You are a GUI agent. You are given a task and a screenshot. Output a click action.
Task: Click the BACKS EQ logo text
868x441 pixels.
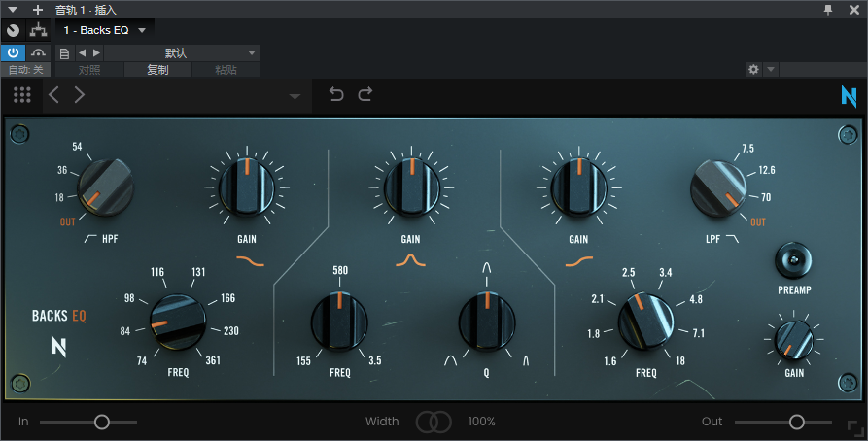point(59,316)
